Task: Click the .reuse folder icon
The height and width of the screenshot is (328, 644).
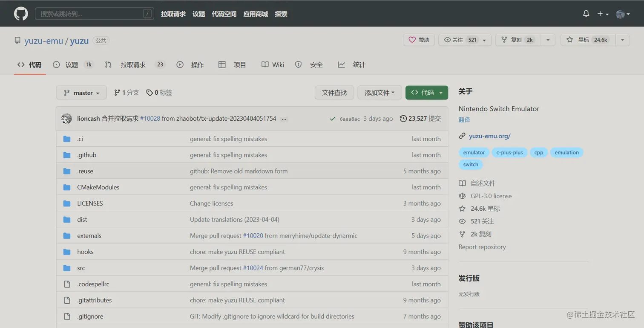Action: [67, 171]
